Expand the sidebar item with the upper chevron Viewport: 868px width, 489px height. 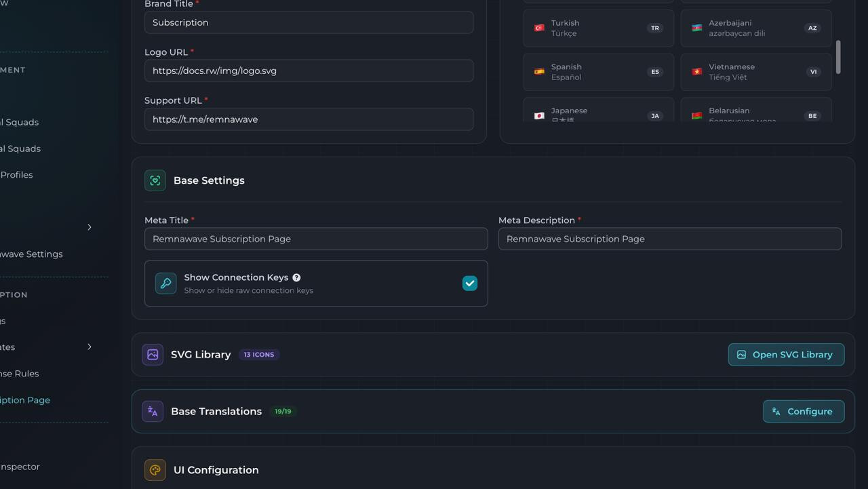[x=89, y=227]
